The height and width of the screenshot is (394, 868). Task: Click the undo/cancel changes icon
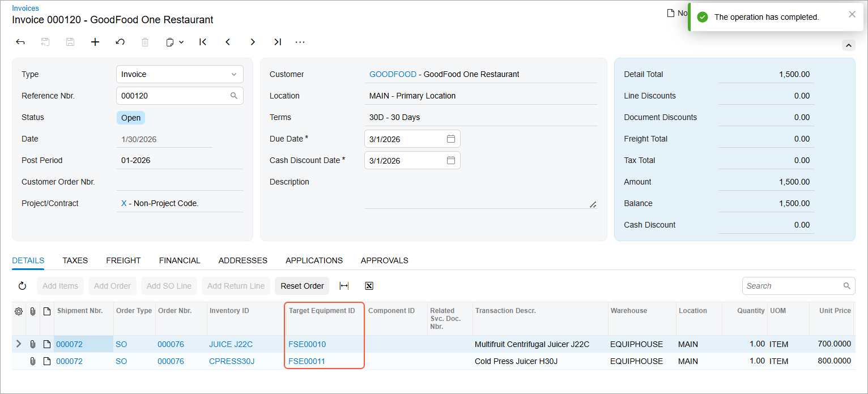[x=120, y=42]
